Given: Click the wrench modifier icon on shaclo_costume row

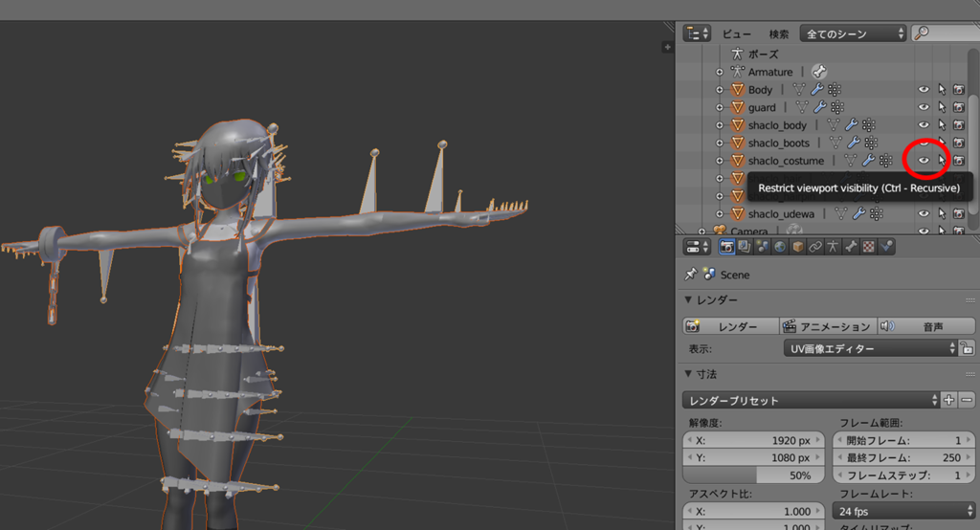Looking at the screenshot, I should pos(868,161).
